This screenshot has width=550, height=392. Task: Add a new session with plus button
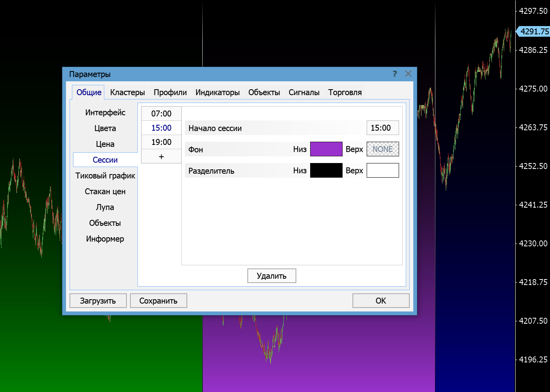pos(161,157)
